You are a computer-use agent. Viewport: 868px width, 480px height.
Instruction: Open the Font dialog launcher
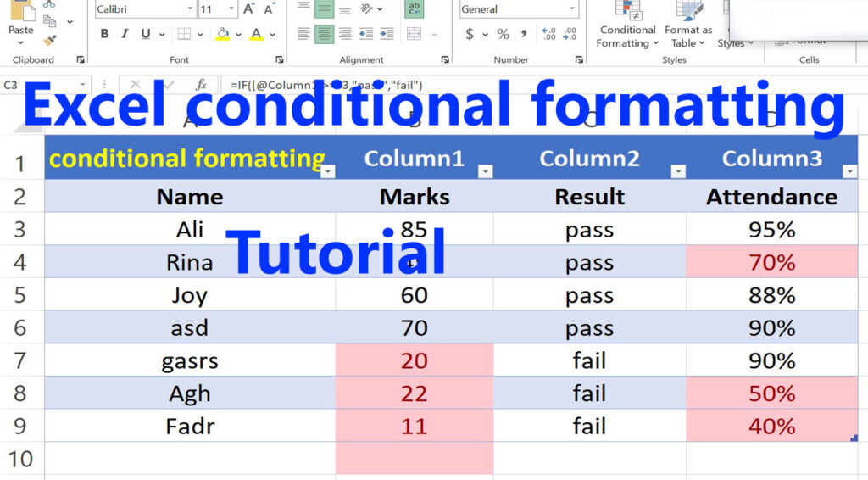pyautogui.click(x=279, y=59)
